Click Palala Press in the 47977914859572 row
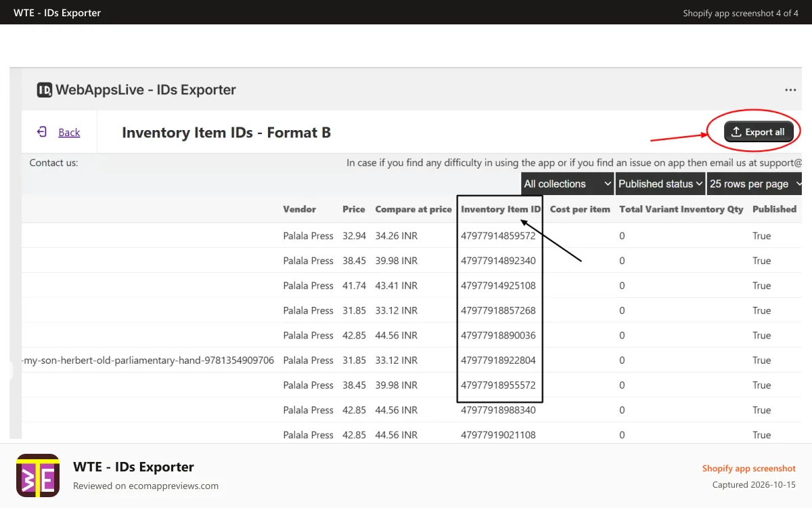The image size is (812, 508). 308,236
